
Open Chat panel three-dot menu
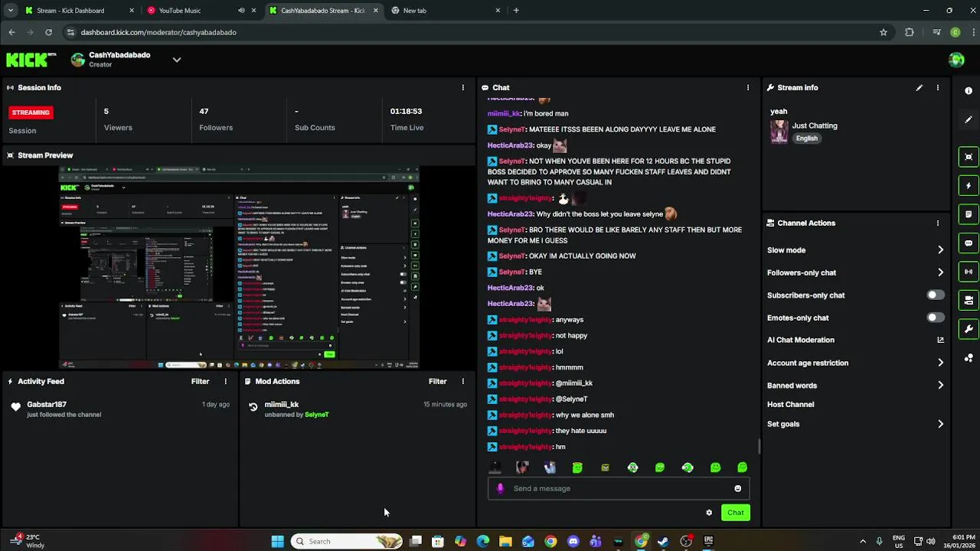pyautogui.click(x=748, y=87)
